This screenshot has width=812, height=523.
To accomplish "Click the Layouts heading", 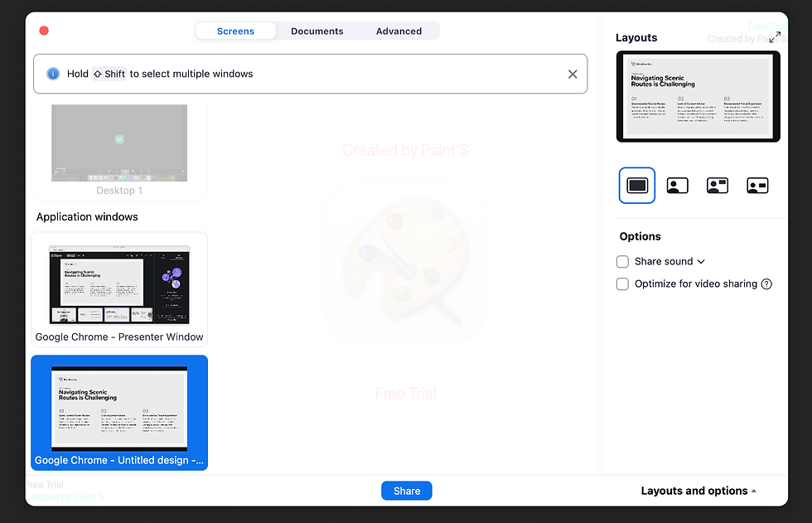I will pos(636,38).
